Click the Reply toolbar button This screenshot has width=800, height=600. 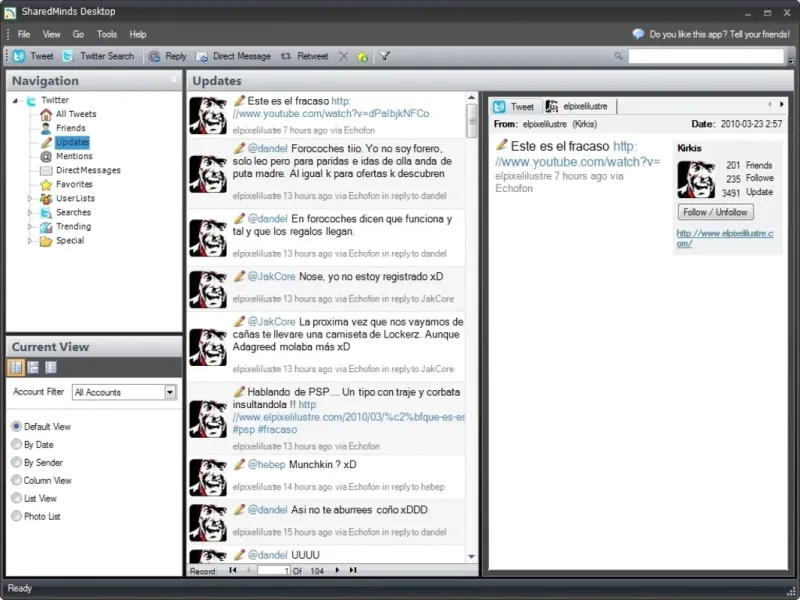click(167, 56)
